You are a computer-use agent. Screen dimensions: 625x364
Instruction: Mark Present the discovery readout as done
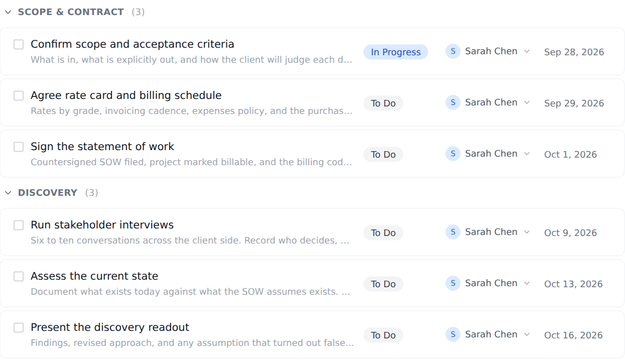[19, 328]
